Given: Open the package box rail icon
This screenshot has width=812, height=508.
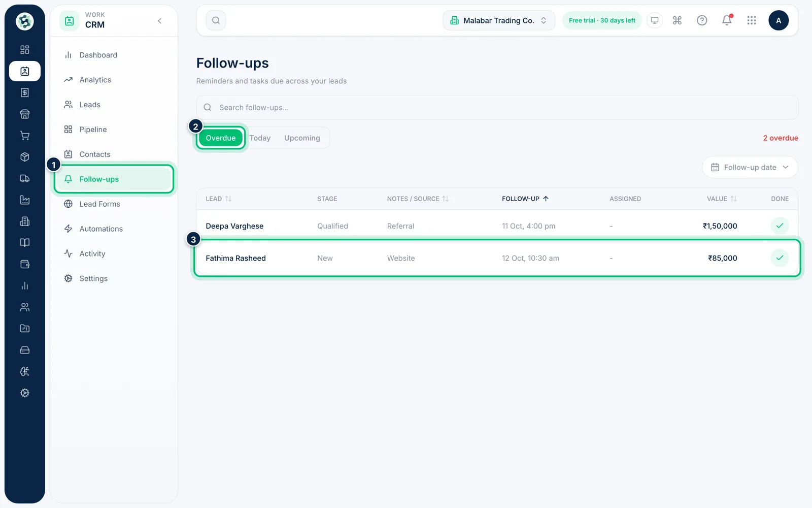Looking at the screenshot, I should pyautogui.click(x=24, y=157).
